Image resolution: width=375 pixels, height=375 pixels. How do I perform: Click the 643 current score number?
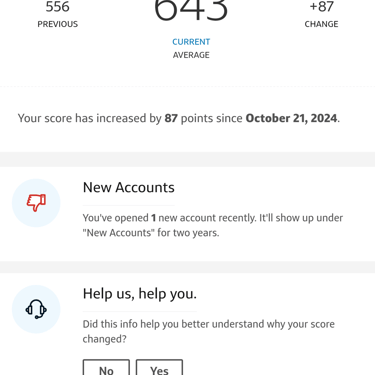coord(191,10)
